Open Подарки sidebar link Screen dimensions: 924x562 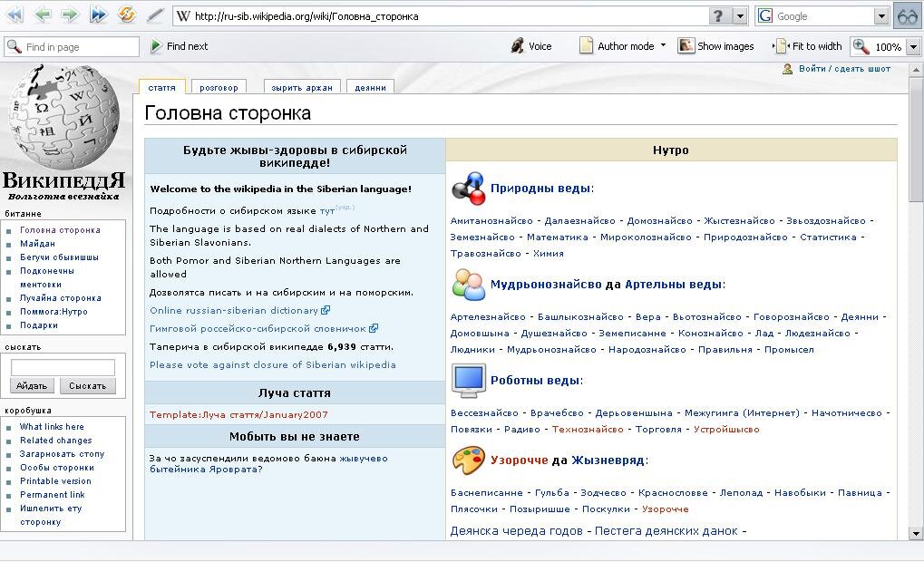click(x=39, y=325)
